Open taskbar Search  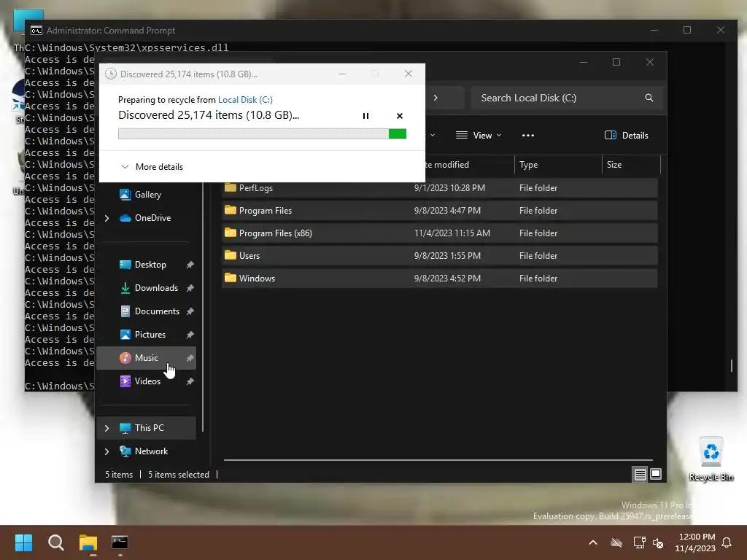[55, 542]
